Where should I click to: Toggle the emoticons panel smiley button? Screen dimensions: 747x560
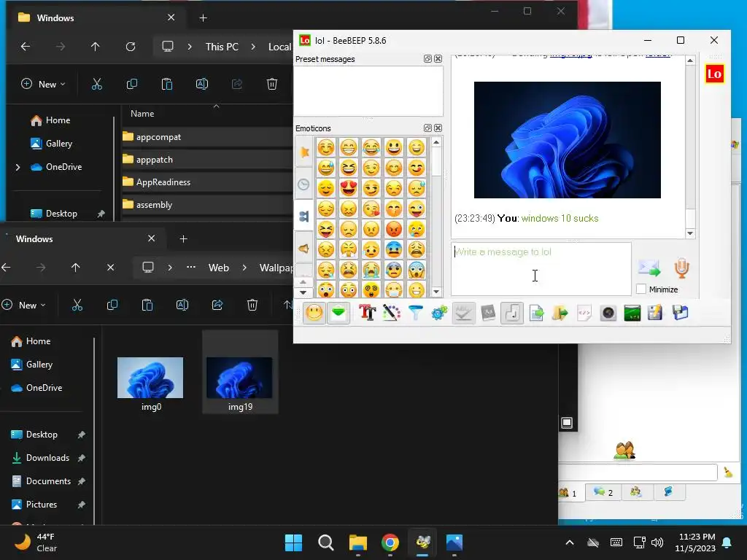[x=314, y=313]
